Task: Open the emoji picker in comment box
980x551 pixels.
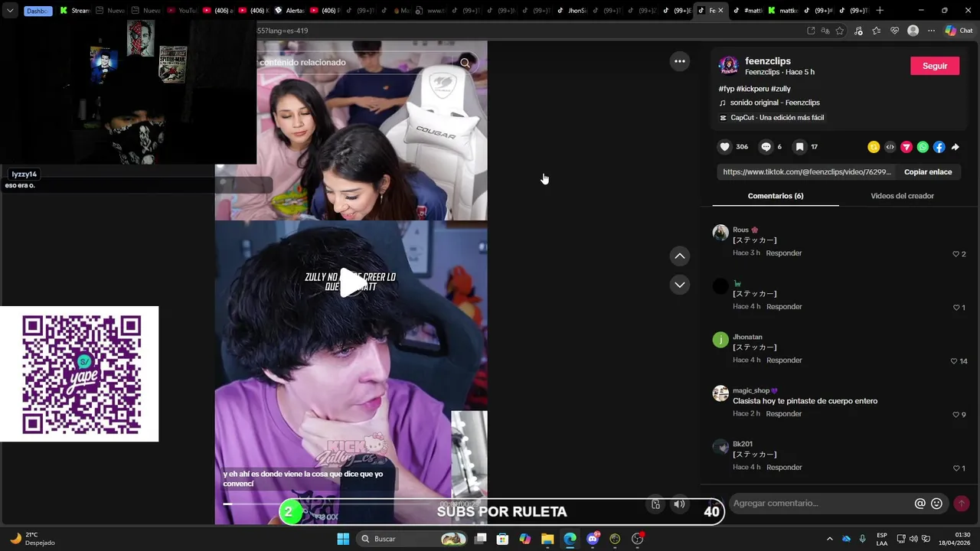Action: [936, 504]
